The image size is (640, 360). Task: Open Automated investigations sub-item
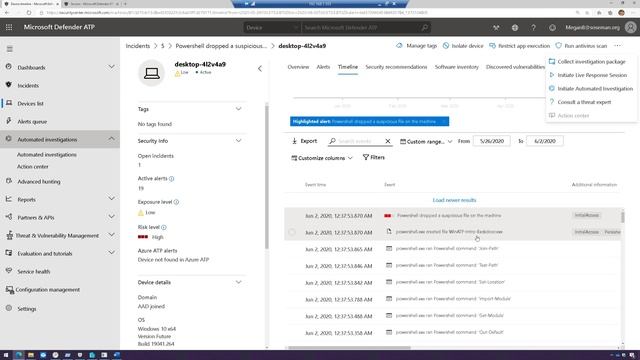tap(47, 155)
